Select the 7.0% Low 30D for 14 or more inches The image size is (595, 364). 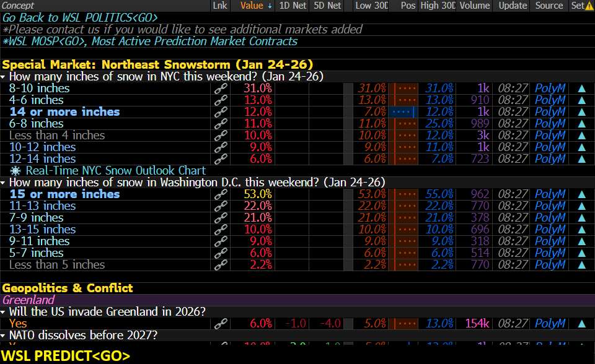(375, 112)
